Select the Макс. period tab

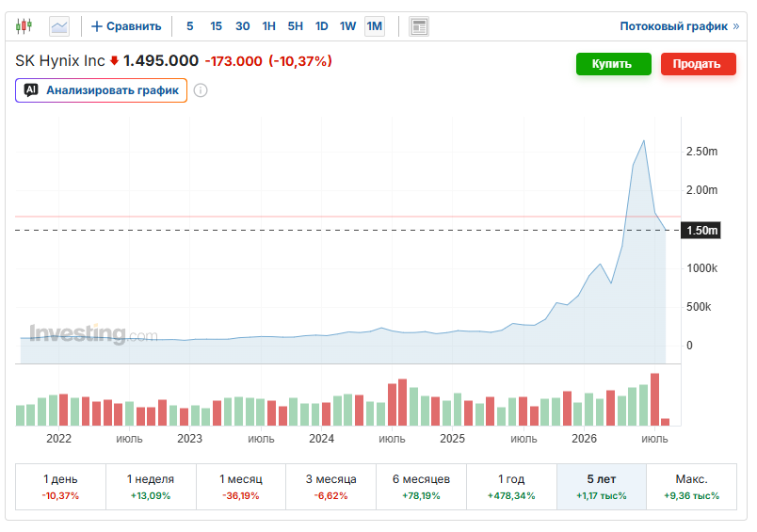coord(691,487)
